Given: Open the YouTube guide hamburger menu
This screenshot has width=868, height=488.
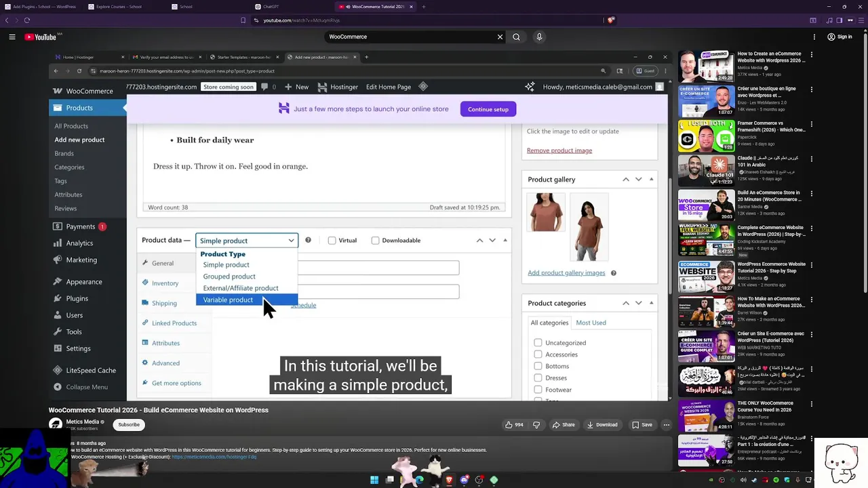Looking at the screenshot, I should (12, 37).
